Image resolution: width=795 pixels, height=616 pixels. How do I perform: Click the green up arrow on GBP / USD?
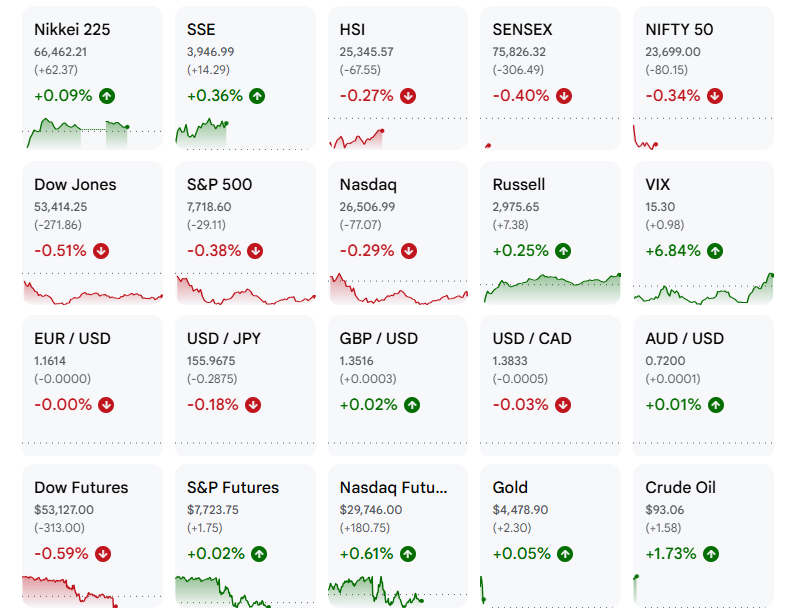(412, 405)
